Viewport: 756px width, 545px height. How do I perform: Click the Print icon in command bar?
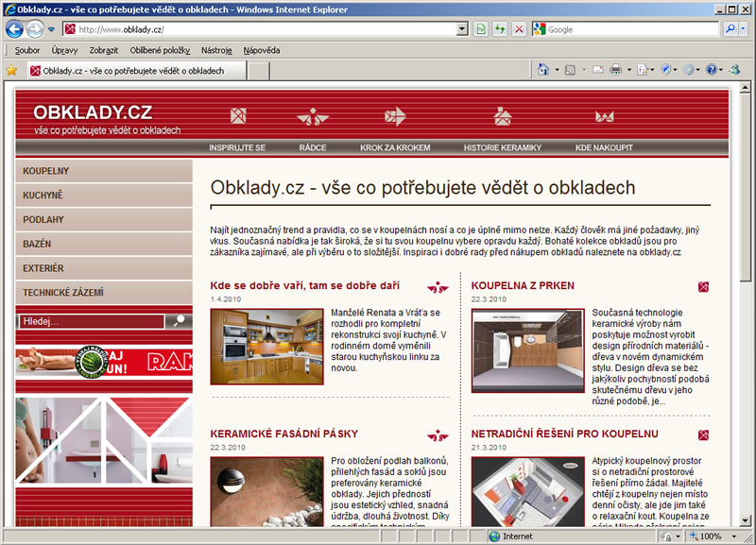tap(614, 70)
